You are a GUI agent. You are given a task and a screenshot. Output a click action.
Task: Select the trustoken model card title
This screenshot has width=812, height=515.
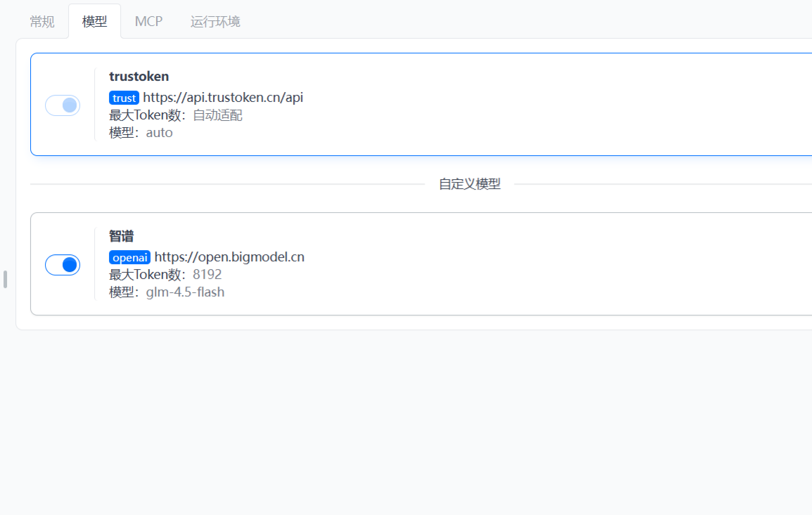pos(139,77)
